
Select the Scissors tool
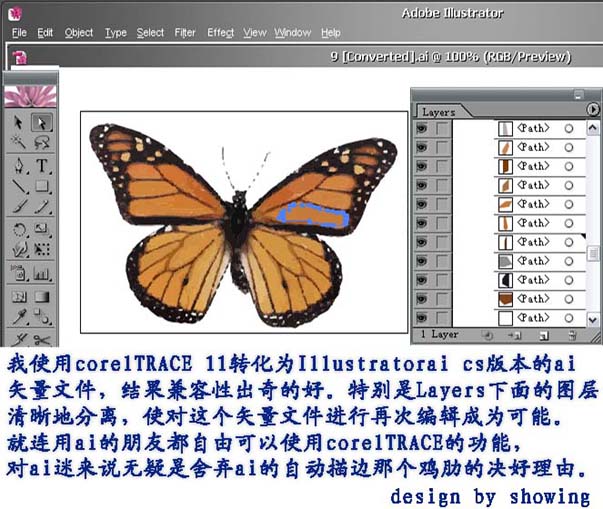click(42, 339)
